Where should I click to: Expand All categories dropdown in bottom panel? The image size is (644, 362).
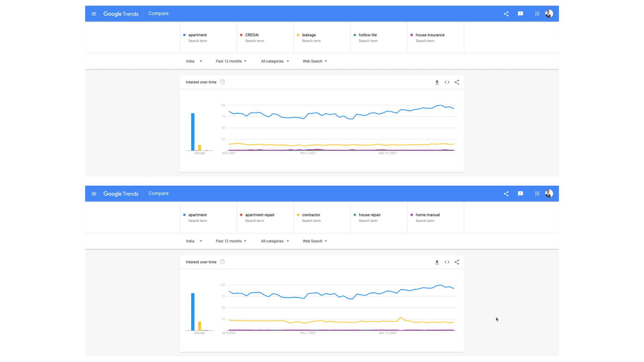tap(275, 241)
